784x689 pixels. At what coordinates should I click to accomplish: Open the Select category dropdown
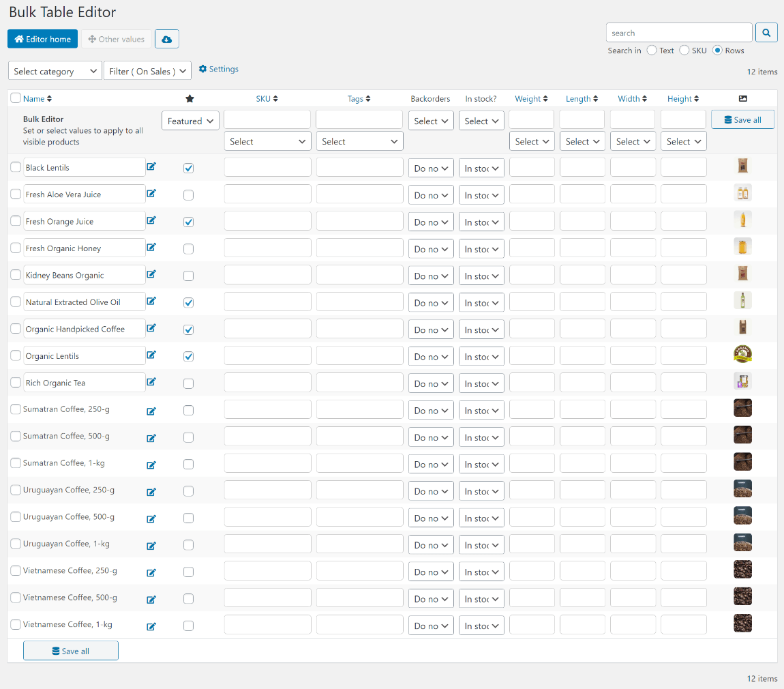55,71
